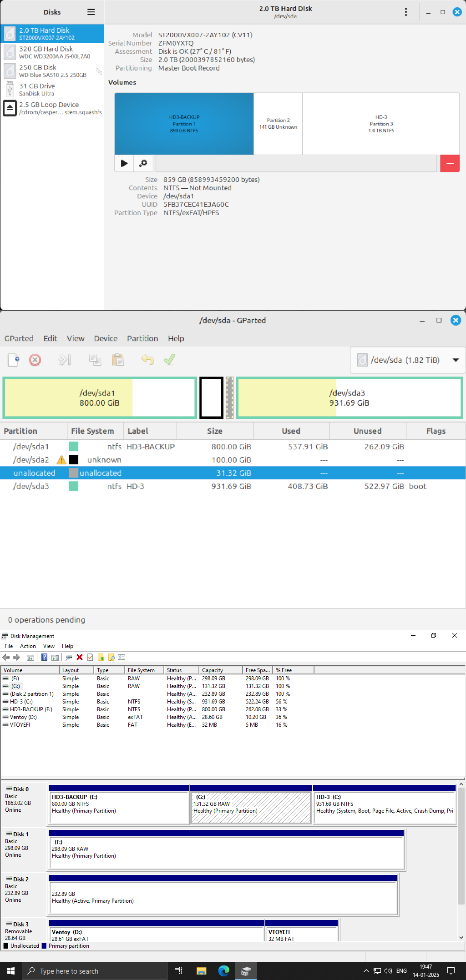Click the black filesystem swatch for /dev/sda2
The image size is (466, 980).
(73, 460)
